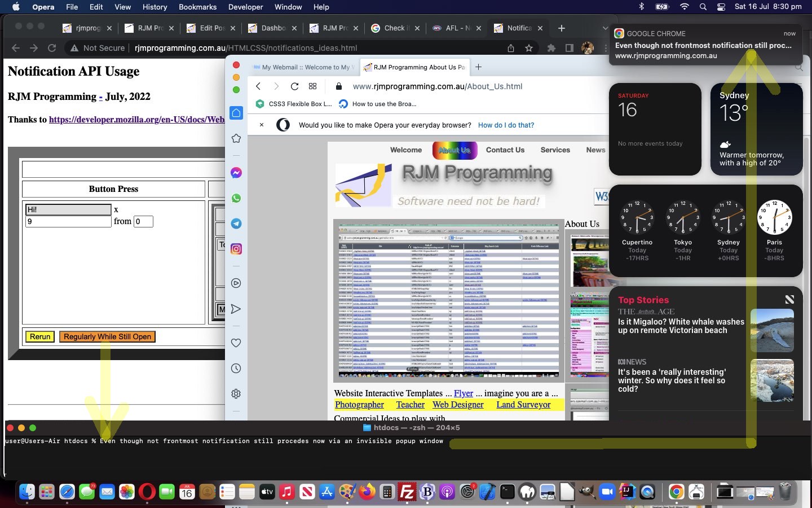Launch Finder from the Dock
The image size is (812, 508).
click(x=27, y=492)
